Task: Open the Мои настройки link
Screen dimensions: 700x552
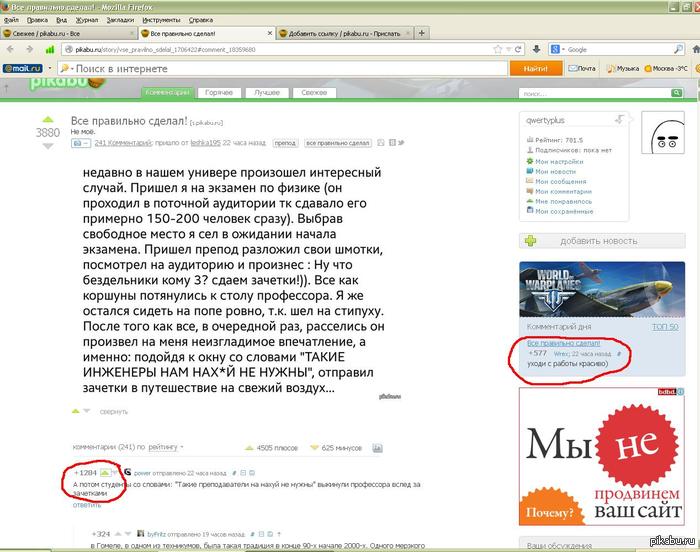Action: (558, 161)
